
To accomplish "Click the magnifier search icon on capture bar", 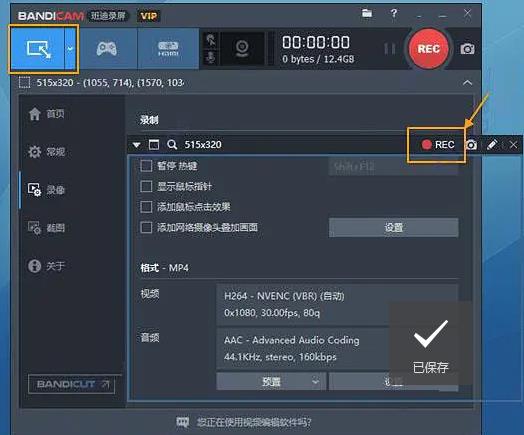I will (172, 145).
